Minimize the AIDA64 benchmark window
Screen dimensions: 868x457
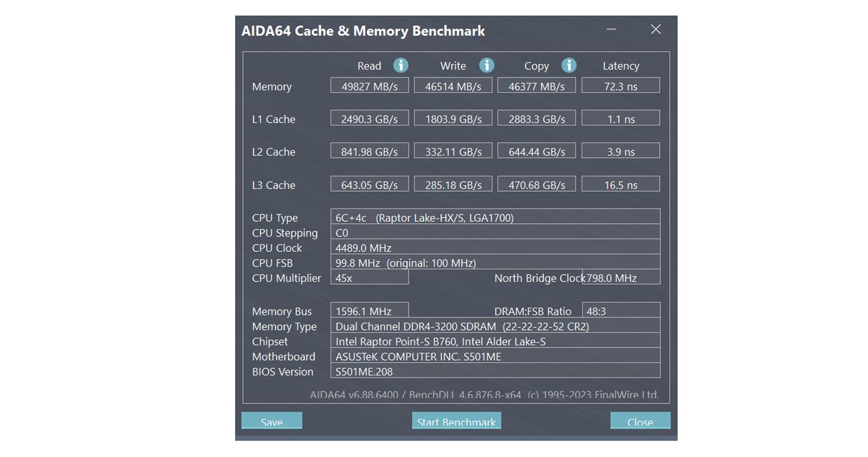612,29
